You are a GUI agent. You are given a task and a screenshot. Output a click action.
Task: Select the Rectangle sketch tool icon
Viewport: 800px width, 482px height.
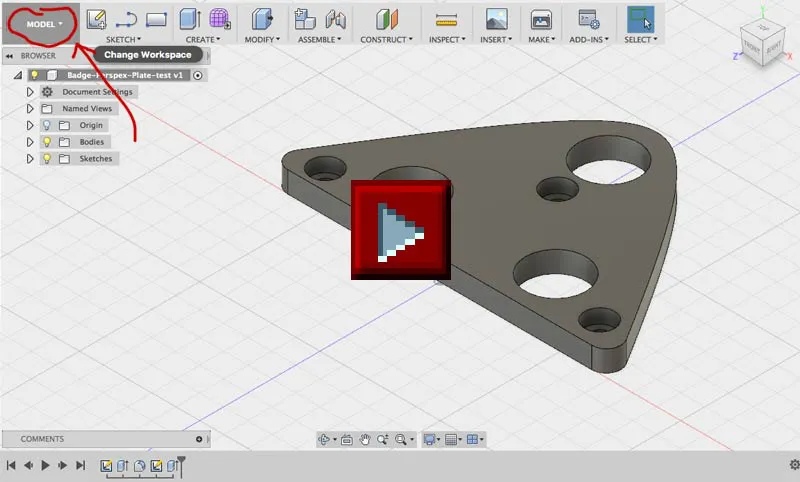click(156, 20)
